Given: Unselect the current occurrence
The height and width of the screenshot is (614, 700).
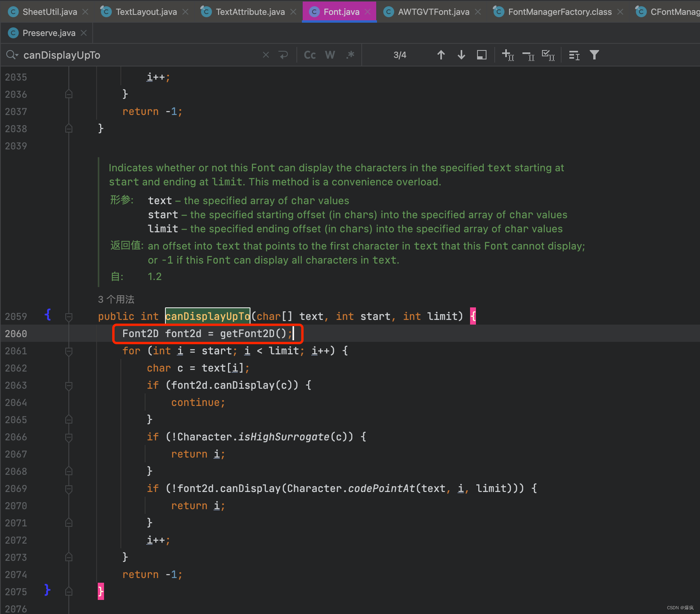Looking at the screenshot, I should [528, 55].
